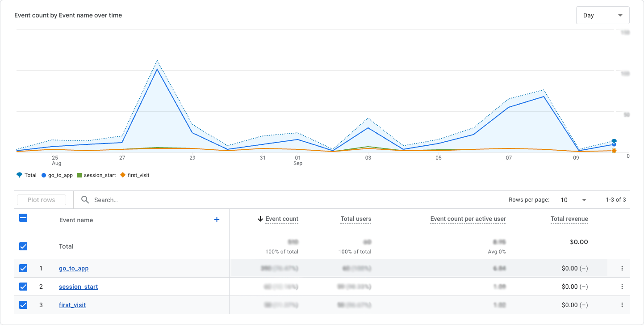
Task: Open the go_to_app event link
Action: 73,268
